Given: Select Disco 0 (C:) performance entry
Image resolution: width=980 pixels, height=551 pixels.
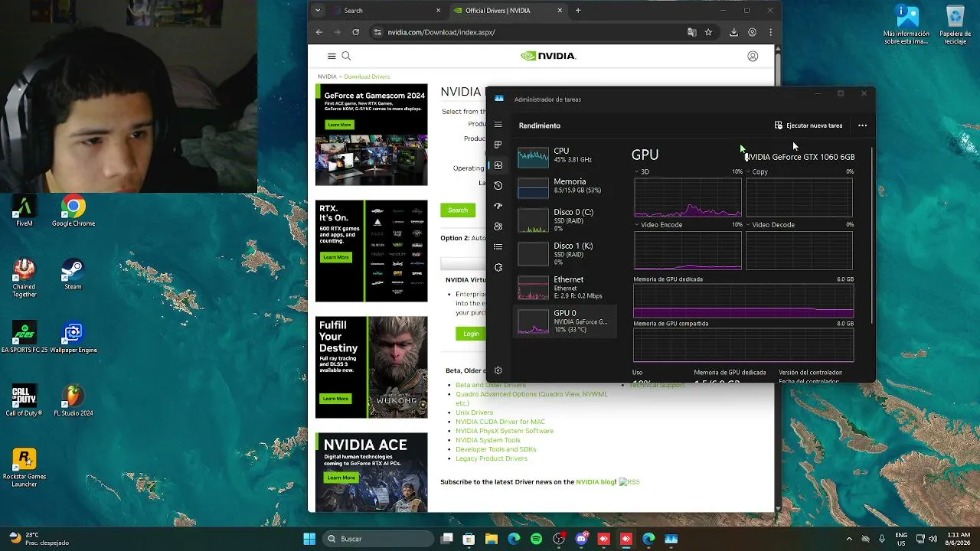Looking at the screenshot, I should pos(565,220).
